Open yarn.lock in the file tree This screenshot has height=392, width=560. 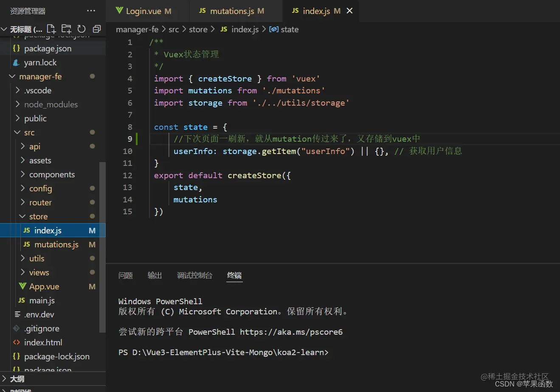coord(53,62)
